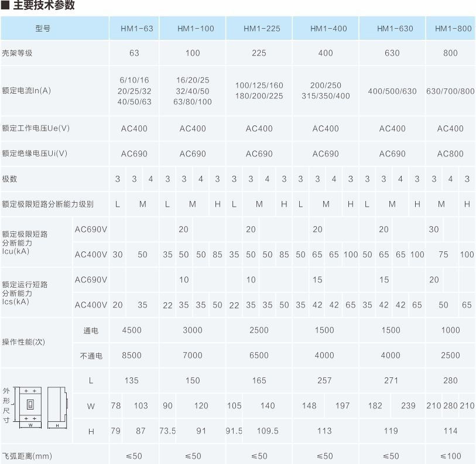Select the HM1-800 column header
Screen dimensions: 476x464
pyautogui.click(x=450, y=28)
